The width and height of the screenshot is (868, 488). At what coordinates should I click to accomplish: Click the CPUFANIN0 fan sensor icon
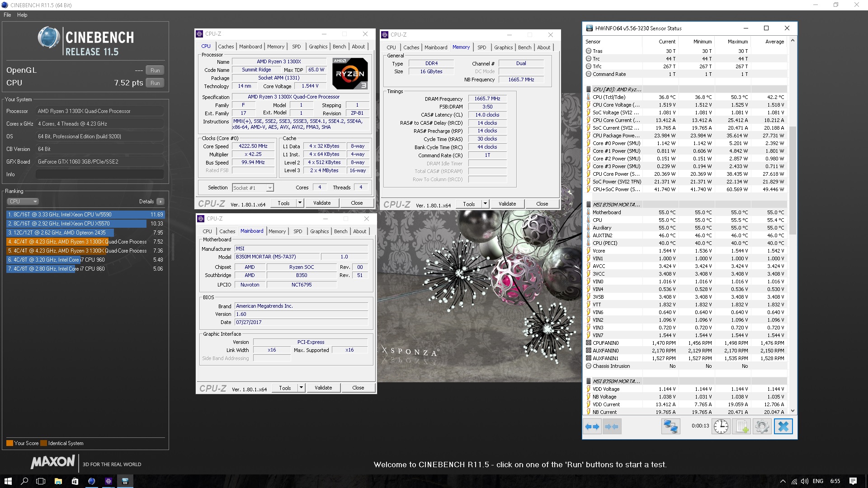pos(589,343)
